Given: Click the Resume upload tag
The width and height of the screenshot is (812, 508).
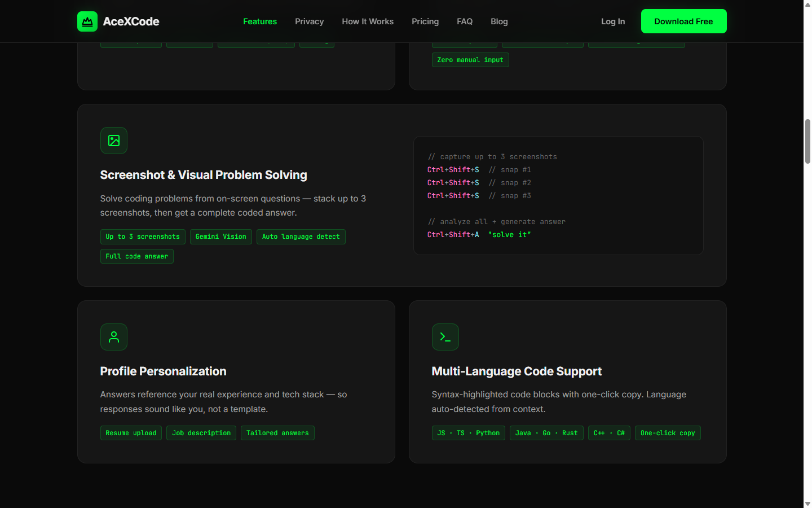Looking at the screenshot, I should (x=131, y=433).
